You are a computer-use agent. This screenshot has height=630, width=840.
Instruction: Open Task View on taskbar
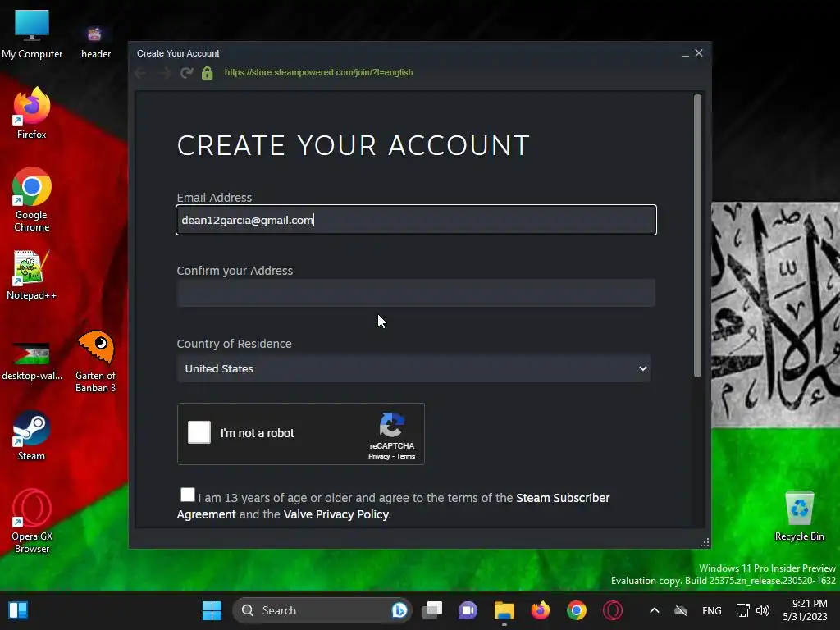click(x=432, y=610)
